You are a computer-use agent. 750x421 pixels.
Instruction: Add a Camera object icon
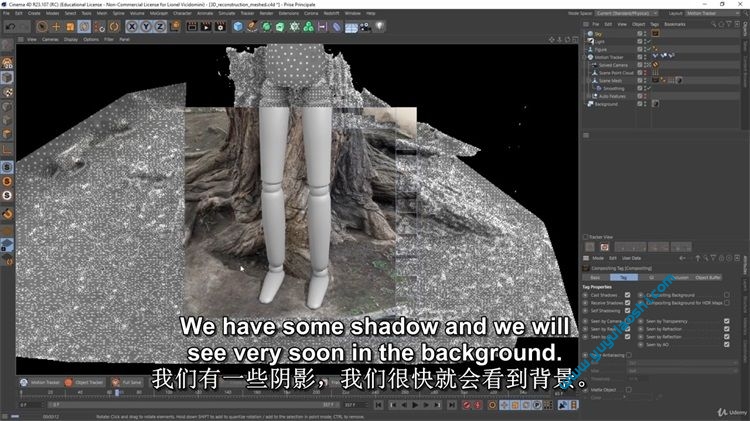(365, 27)
